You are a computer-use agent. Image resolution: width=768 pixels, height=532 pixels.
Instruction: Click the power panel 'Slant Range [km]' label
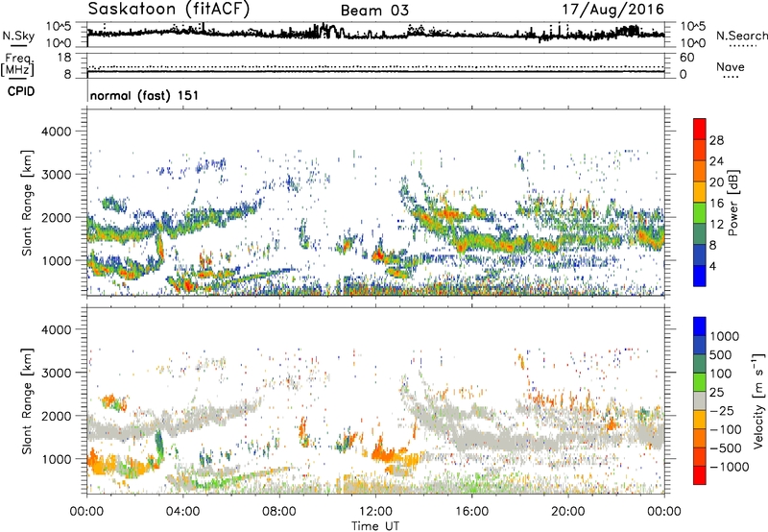tap(27, 203)
